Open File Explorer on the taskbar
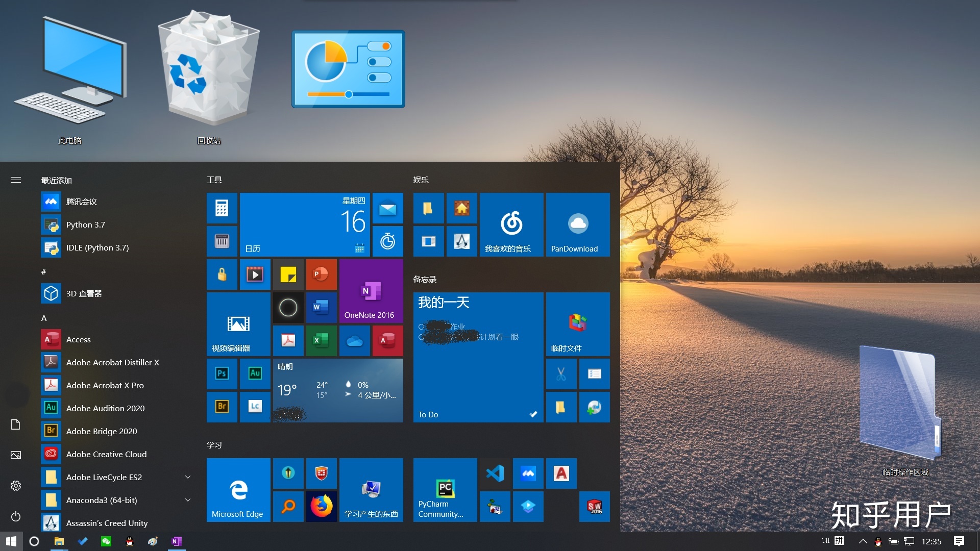This screenshot has width=980, height=551. click(59, 541)
